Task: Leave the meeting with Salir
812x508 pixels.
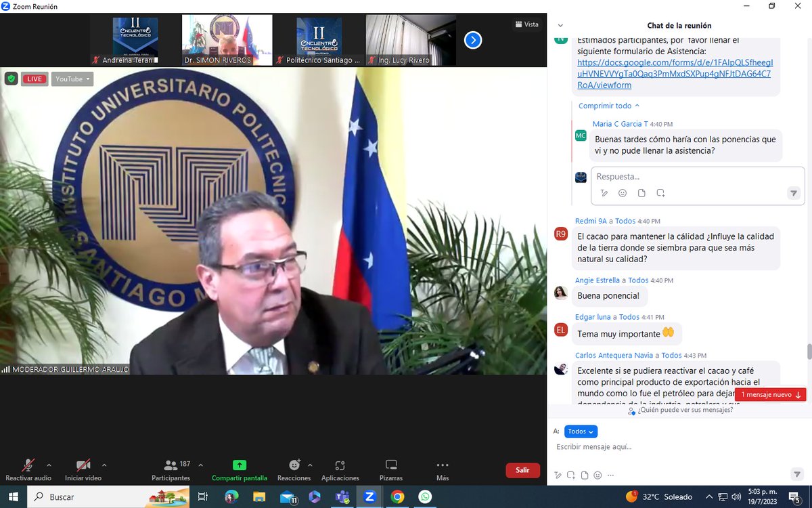Action: tap(522, 470)
